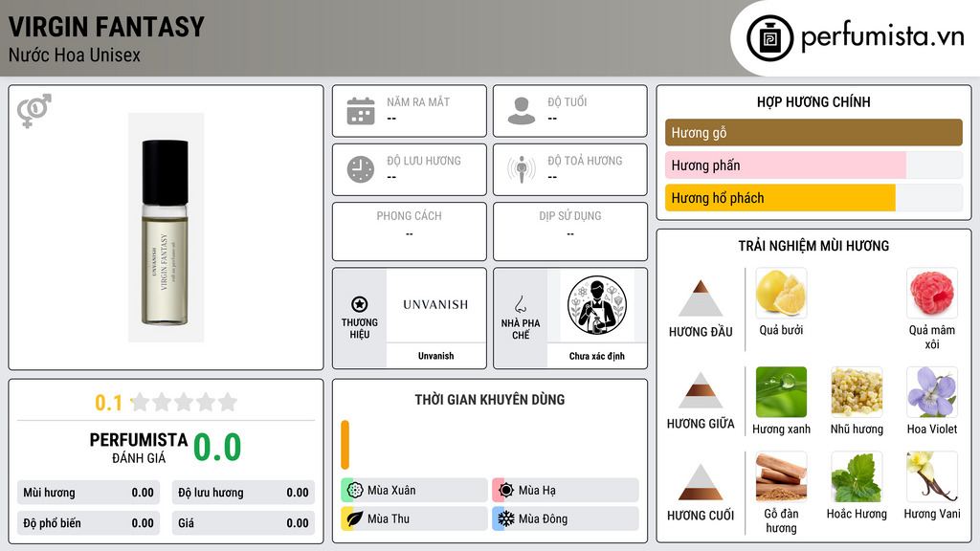The height and width of the screenshot is (551, 980).
Task: Click the Hương cuối pyramid icon
Action: (701, 482)
